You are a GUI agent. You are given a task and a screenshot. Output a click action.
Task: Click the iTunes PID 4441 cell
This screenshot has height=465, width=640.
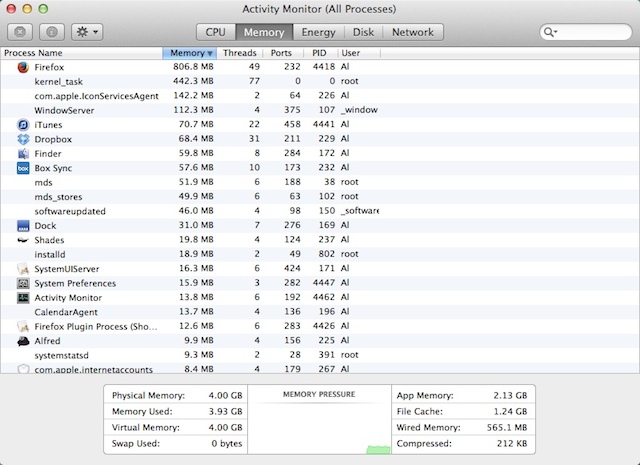pyautogui.click(x=324, y=124)
